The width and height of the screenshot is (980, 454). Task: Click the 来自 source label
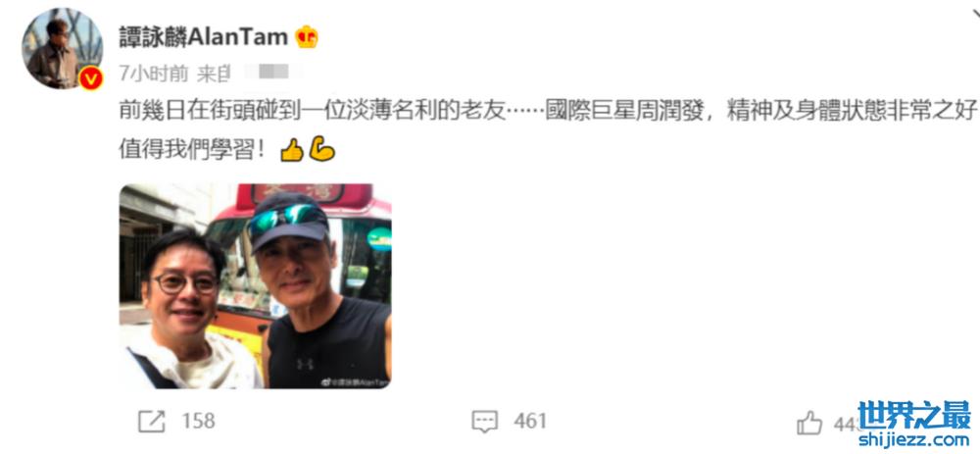click(214, 74)
